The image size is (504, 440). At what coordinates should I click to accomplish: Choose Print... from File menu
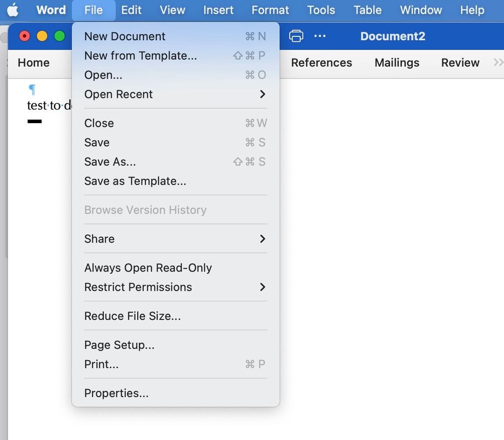176,364
